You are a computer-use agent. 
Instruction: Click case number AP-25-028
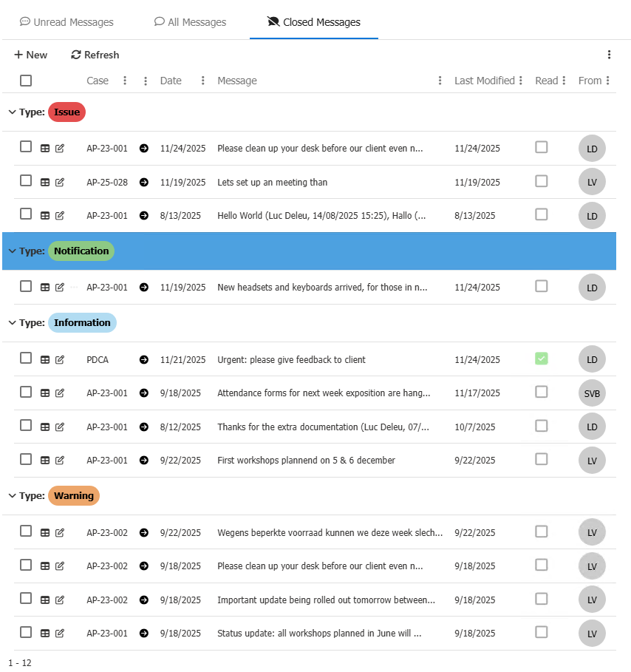[x=107, y=182]
